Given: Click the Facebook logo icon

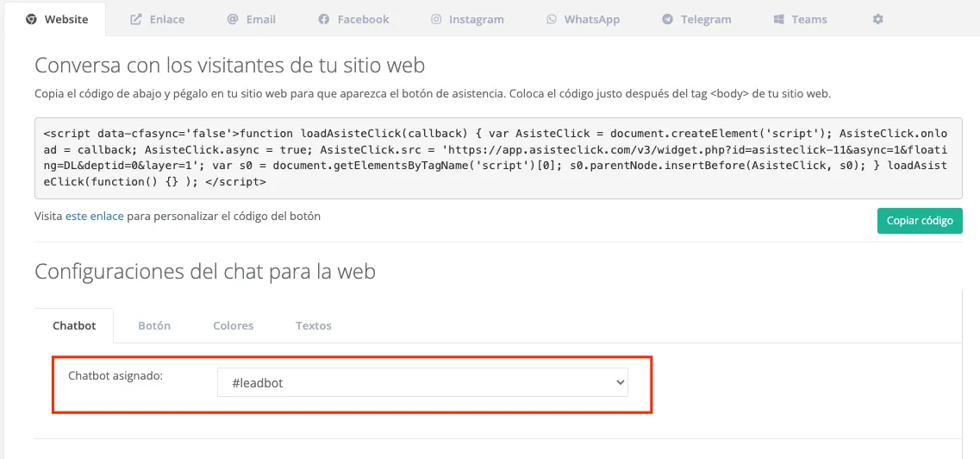Looking at the screenshot, I should click(324, 19).
